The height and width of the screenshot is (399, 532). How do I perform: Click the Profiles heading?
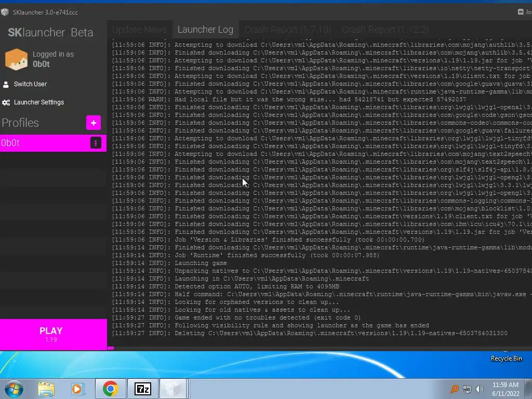[20, 123]
